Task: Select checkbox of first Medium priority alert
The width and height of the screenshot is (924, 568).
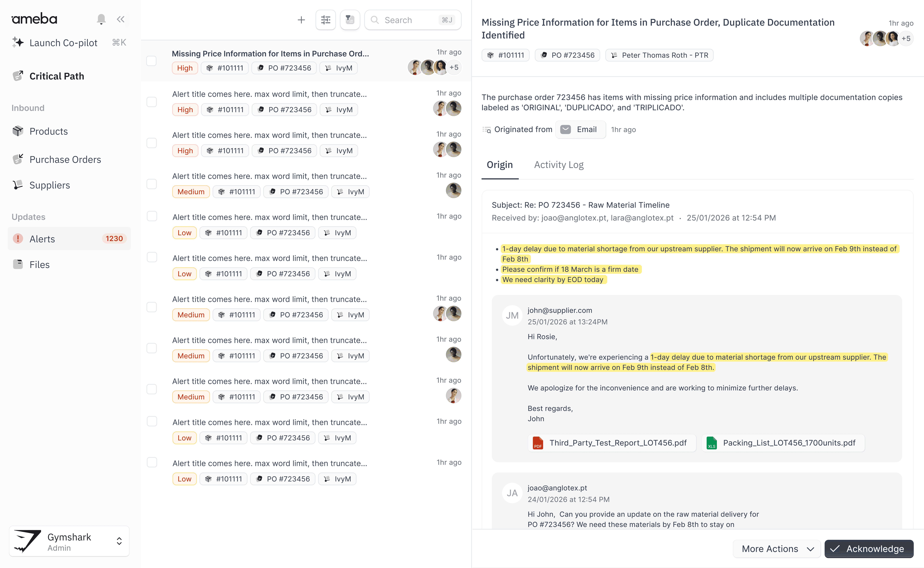Action: [151, 184]
